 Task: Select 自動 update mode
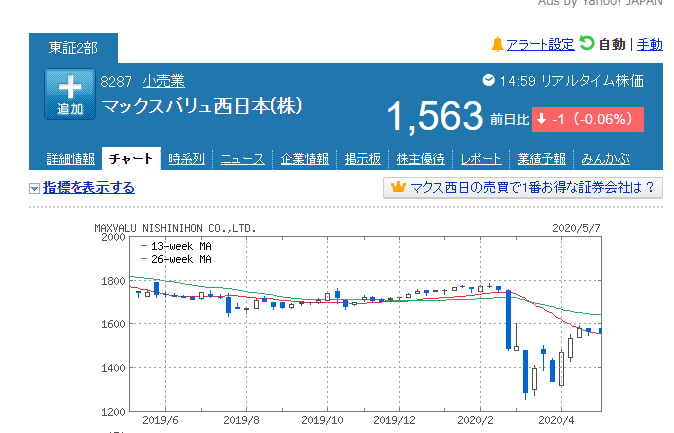click(612, 44)
